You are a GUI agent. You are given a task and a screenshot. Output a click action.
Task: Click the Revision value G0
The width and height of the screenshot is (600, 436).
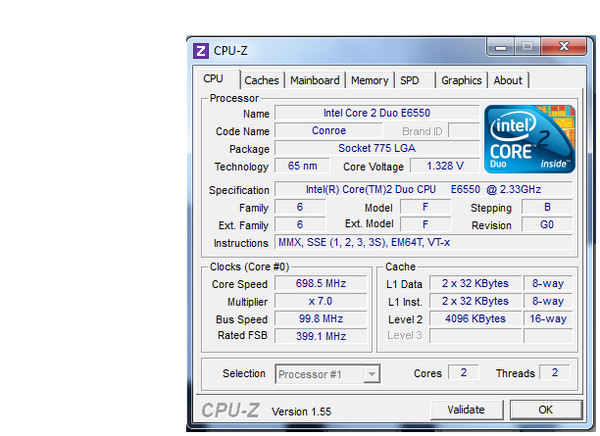[x=547, y=225]
